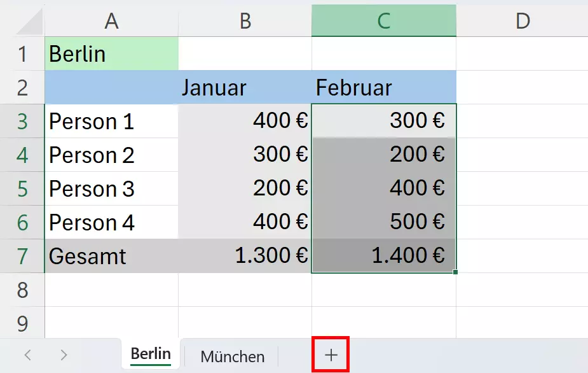The width and height of the screenshot is (588, 373).
Task: Click the Person 1 cell
Action: 111,121
